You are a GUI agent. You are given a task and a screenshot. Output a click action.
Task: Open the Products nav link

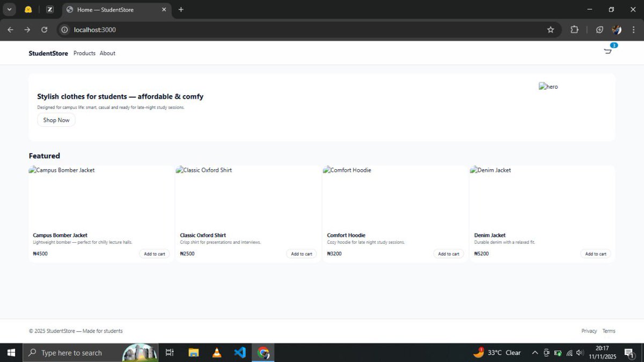click(x=84, y=53)
